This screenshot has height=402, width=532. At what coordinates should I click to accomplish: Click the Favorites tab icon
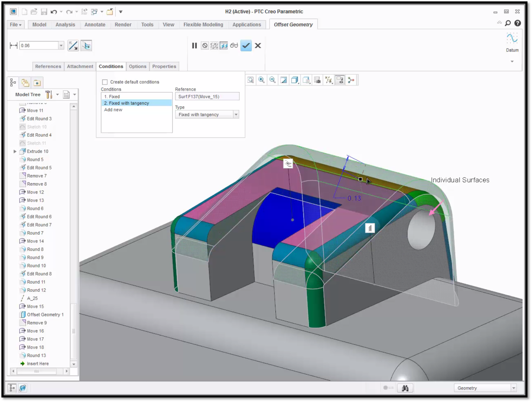37,83
